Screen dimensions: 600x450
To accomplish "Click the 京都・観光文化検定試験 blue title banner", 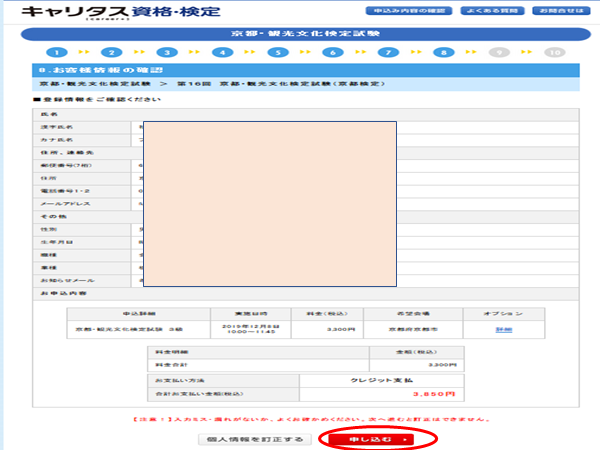I will pyautogui.click(x=306, y=34).
